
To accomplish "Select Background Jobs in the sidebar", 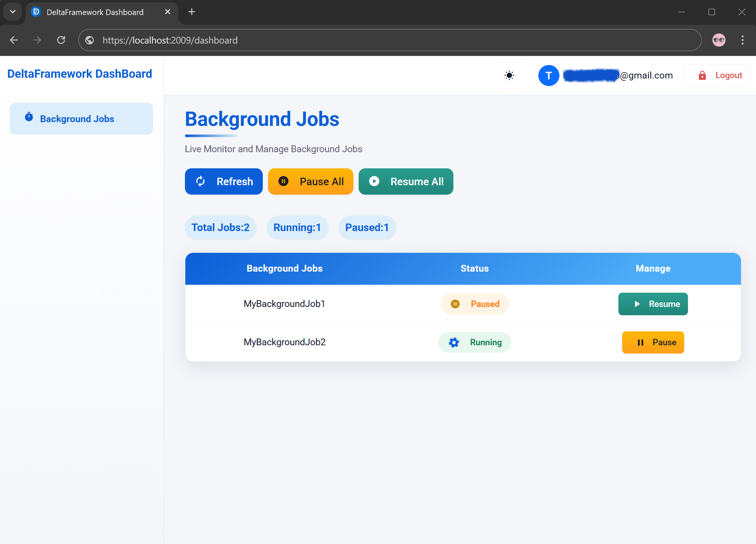I will (81, 119).
